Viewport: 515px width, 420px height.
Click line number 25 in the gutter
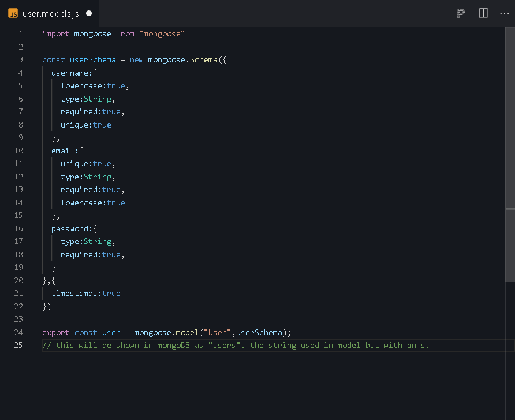click(x=18, y=345)
